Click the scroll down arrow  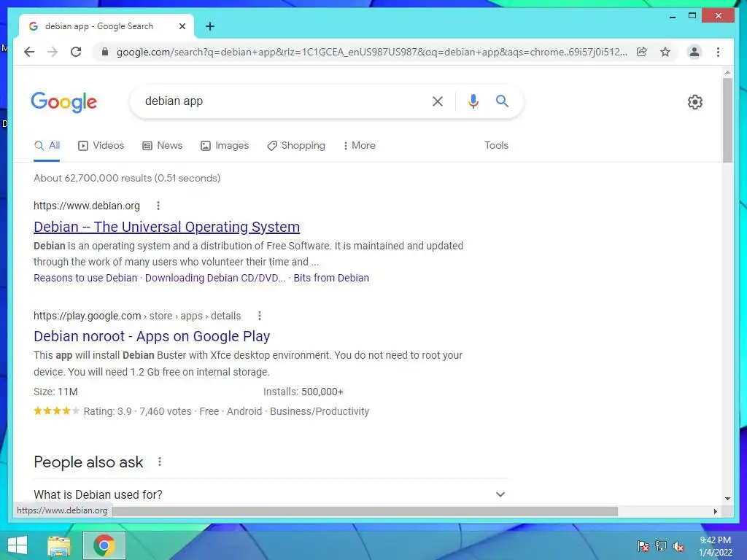click(727, 499)
